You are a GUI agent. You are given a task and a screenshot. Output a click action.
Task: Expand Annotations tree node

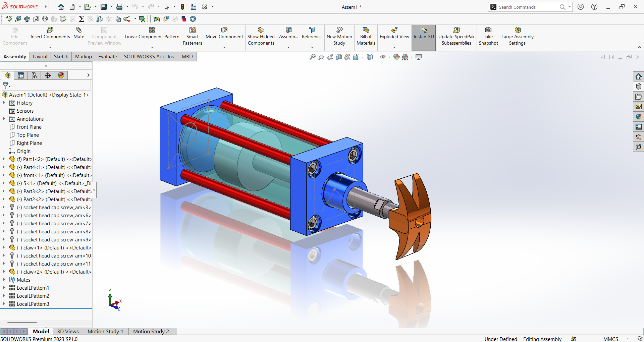pyautogui.click(x=4, y=119)
